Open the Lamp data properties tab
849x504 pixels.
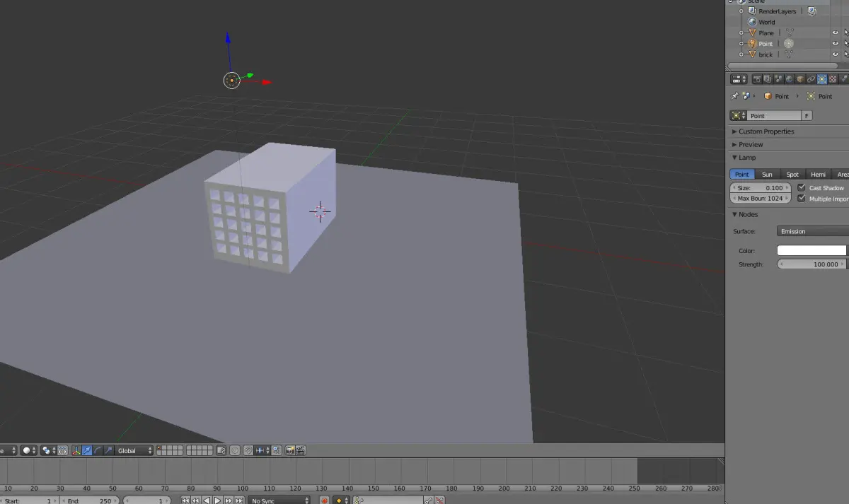coord(822,79)
